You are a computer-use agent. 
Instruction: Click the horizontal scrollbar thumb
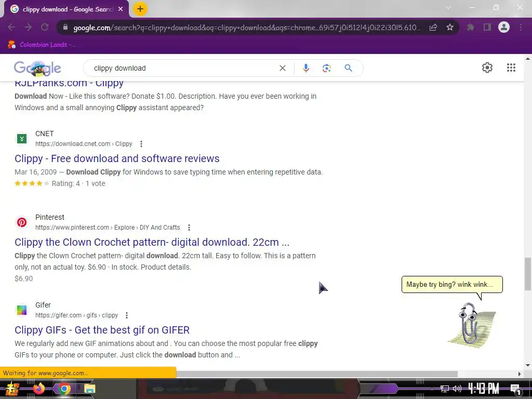[x=317, y=374]
